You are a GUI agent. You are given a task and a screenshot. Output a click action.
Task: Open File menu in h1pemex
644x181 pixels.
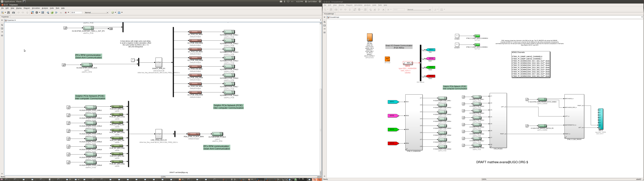pyautogui.click(x=3, y=8)
